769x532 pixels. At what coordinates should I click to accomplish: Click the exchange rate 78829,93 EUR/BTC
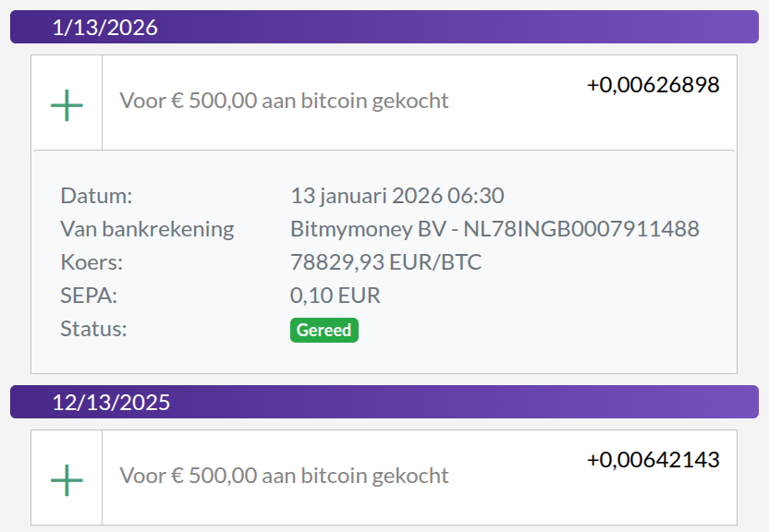385,262
